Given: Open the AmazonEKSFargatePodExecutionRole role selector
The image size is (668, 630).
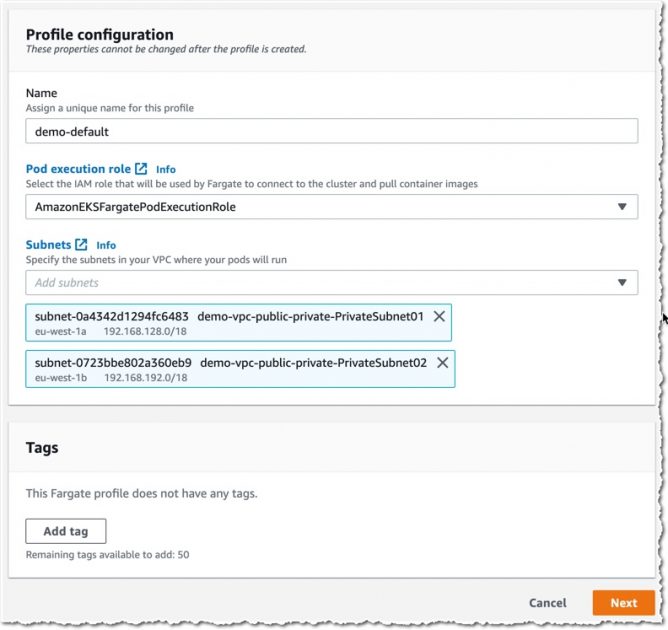Looking at the screenshot, I should 331,207.
